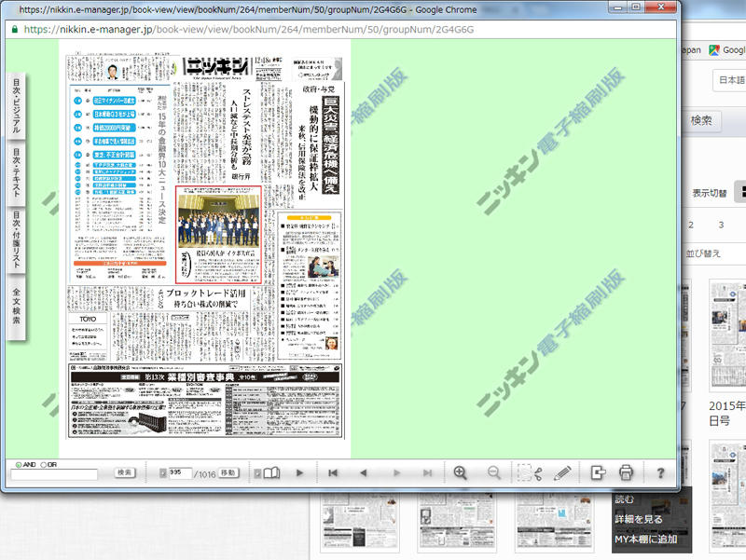Open the 目次・ビジュアル side tab
The image size is (746, 560).
[17, 106]
